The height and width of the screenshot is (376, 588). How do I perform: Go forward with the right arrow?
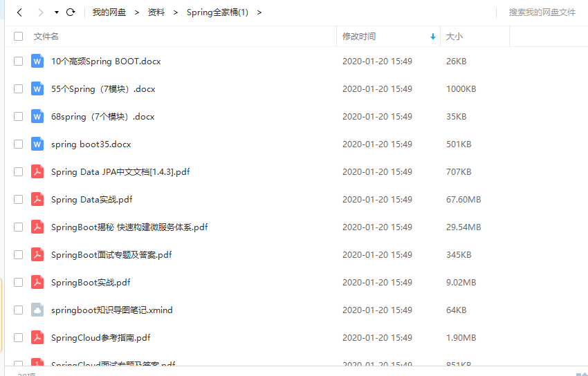pyautogui.click(x=41, y=12)
